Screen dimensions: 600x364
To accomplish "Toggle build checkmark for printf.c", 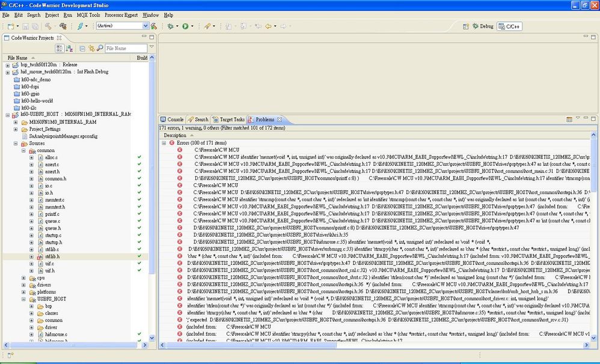I will [x=139, y=214].
